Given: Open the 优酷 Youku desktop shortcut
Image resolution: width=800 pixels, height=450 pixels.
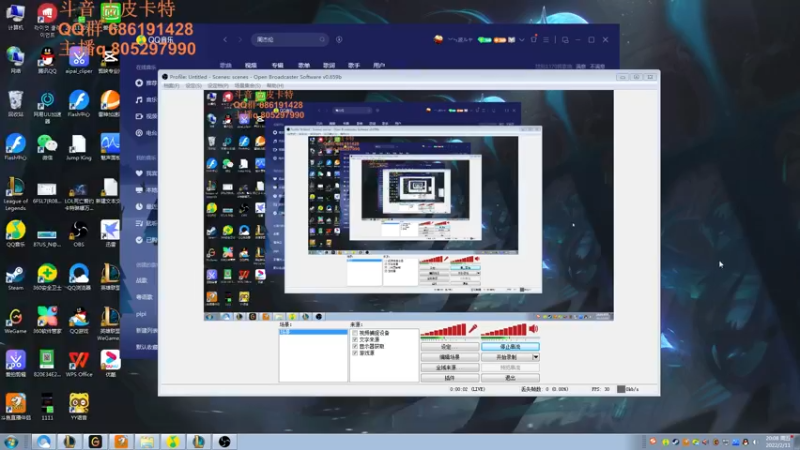Looking at the screenshot, I should pos(110,364).
